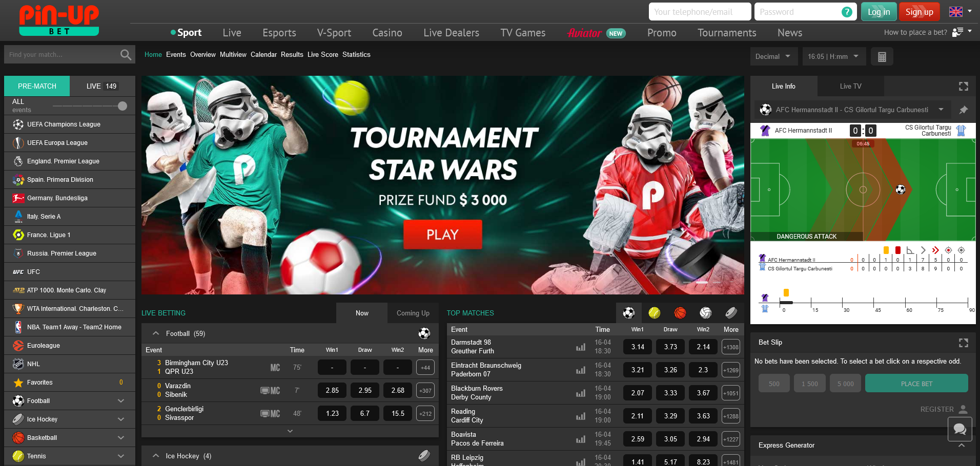This screenshot has width=980, height=466.
Task: Click in the telephone/email field
Action: tap(700, 12)
